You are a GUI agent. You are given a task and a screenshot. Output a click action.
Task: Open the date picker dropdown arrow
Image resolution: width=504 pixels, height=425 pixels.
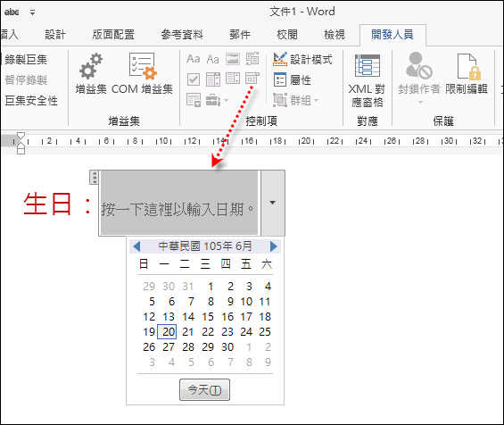click(x=273, y=203)
